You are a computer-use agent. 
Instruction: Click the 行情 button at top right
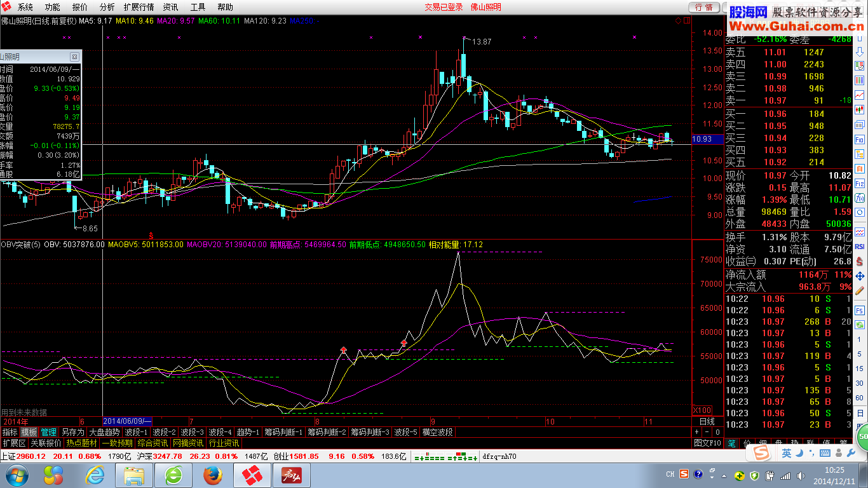coord(704,7)
